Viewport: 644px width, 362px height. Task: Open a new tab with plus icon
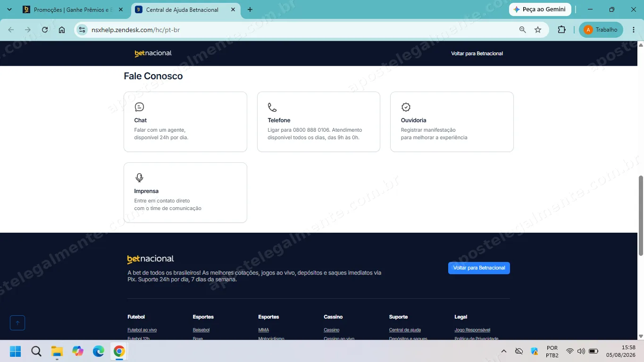pos(250,9)
